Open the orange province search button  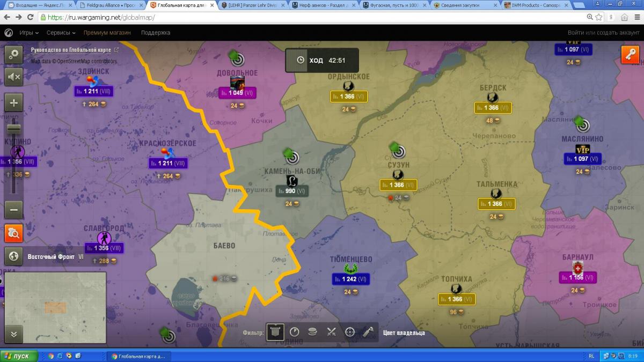pyautogui.click(x=14, y=233)
